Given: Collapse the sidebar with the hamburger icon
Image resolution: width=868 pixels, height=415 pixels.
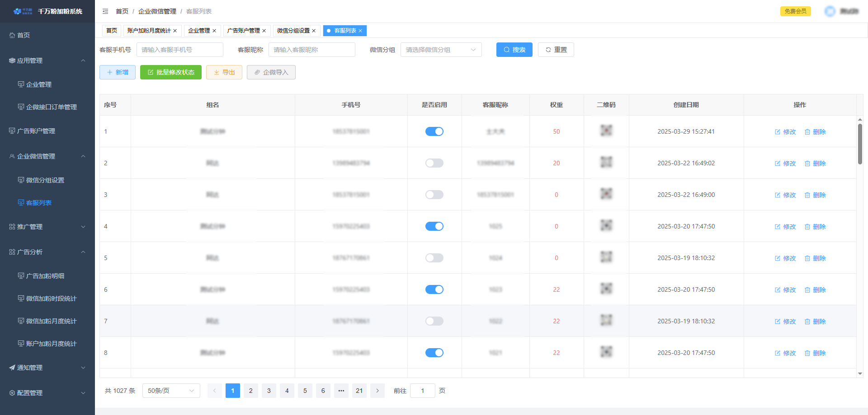Looking at the screenshot, I should (105, 11).
